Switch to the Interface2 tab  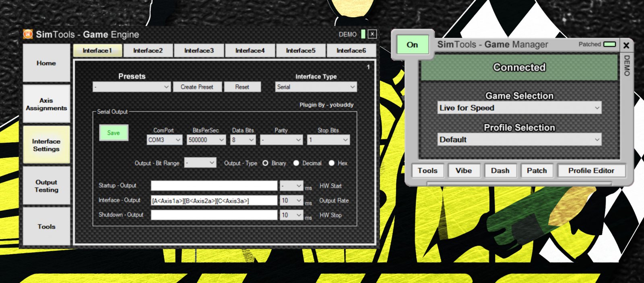click(148, 51)
